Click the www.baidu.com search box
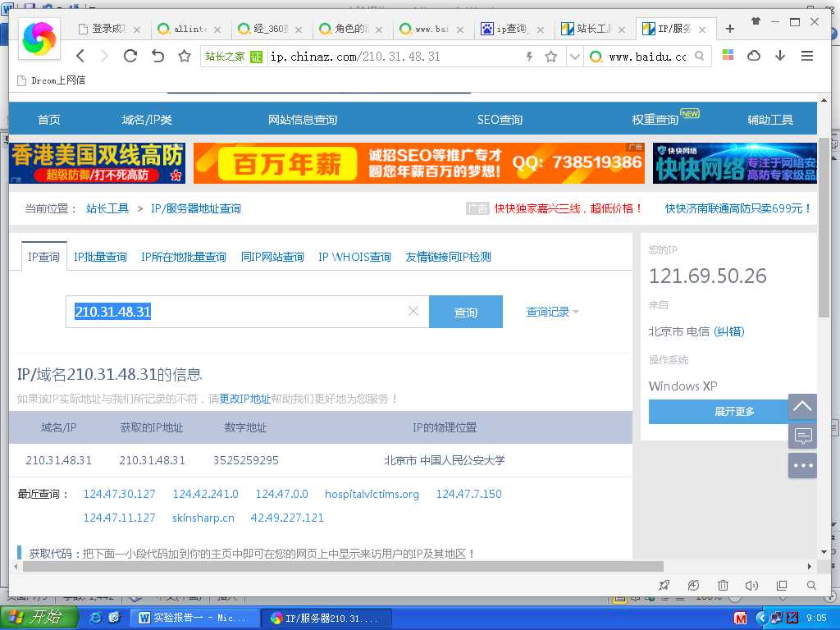The image size is (840, 630). coord(647,57)
